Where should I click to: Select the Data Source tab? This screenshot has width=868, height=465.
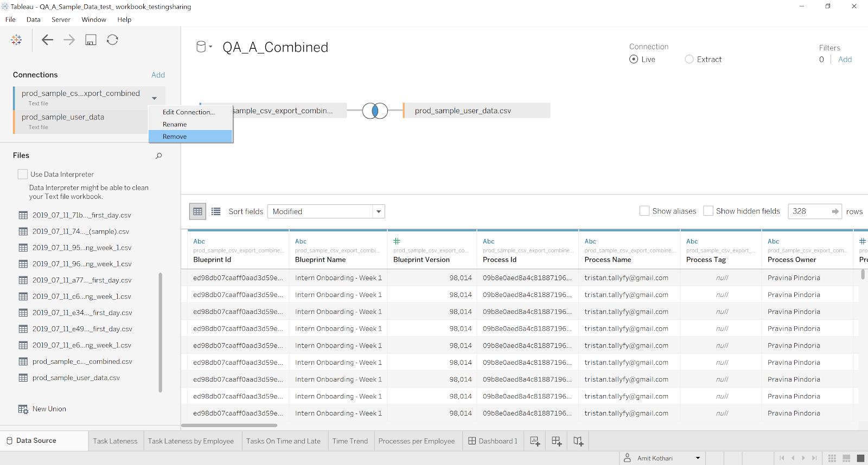click(44, 441)
